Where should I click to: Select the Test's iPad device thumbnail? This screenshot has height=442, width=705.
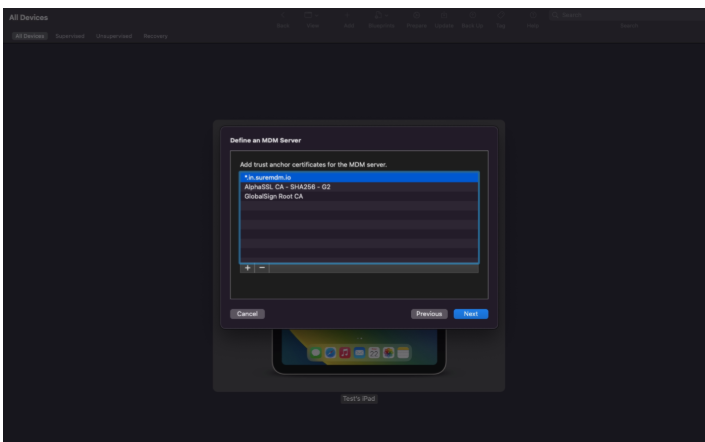pos(359,352)
